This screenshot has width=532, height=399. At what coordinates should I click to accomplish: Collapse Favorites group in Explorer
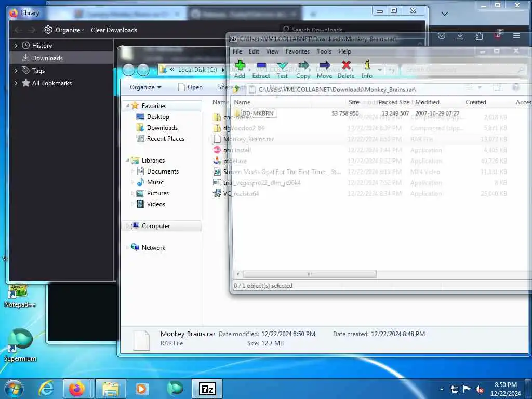[x=127, y=106]
